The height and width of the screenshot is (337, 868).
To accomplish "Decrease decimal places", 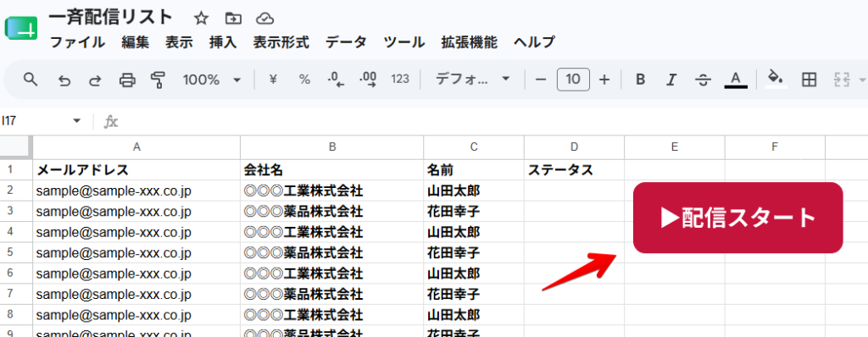I will pos(336,80).
